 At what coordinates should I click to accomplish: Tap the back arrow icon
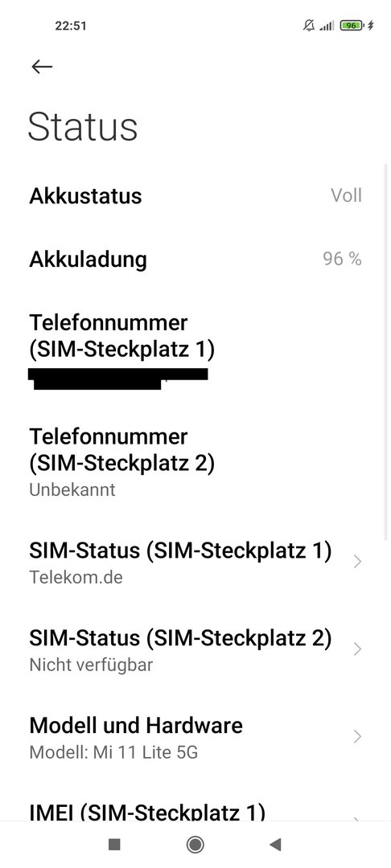tap(42, 67)
